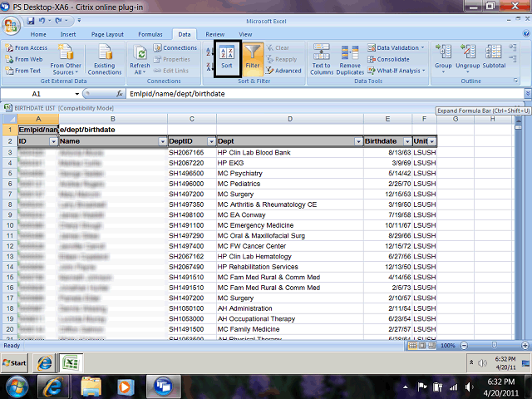Click Reapply filter
This screenshot has height=399, width=532.
point(282,59)
